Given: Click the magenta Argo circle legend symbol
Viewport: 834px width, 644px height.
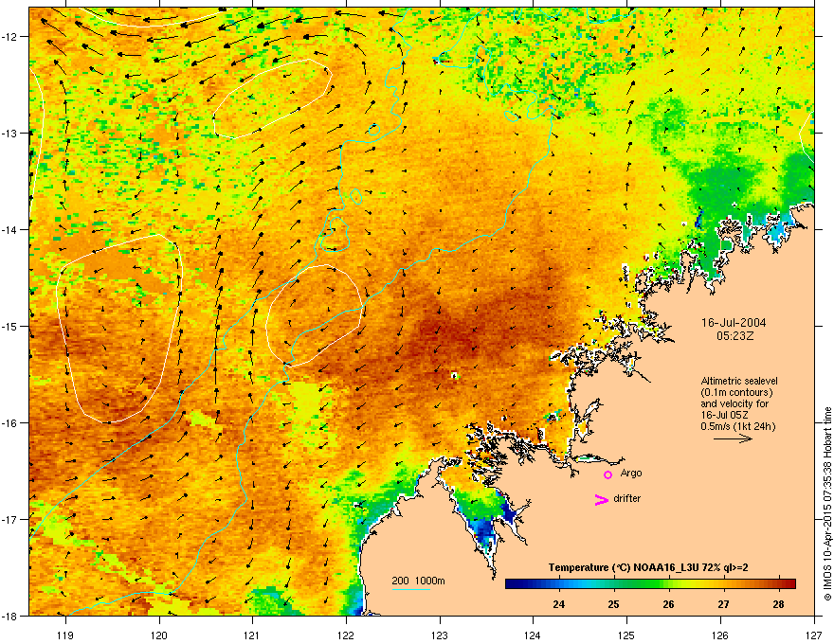Looking at the screenshot, I should [x=607, y=474].
